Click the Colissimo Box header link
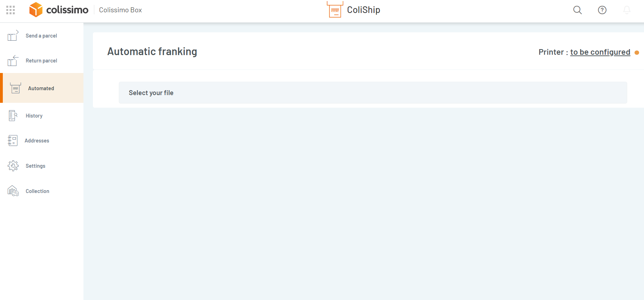 click(120, 10)
